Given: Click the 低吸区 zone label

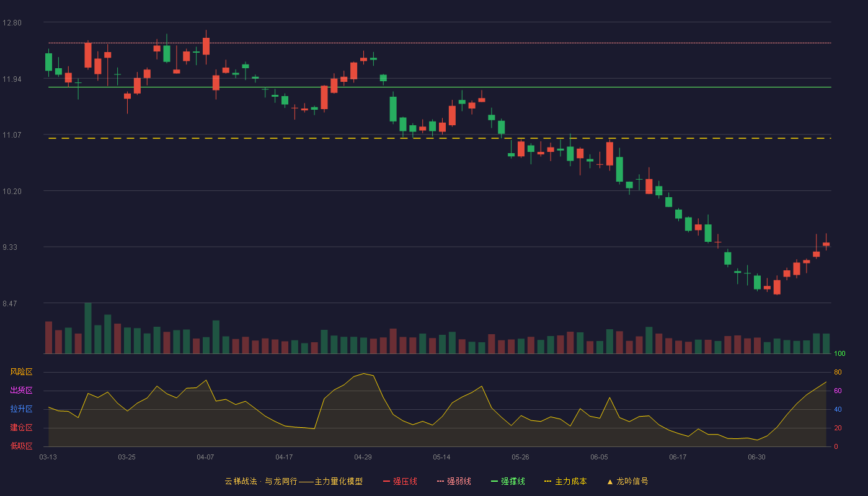Looking at the screenshot, I should 21,446.
